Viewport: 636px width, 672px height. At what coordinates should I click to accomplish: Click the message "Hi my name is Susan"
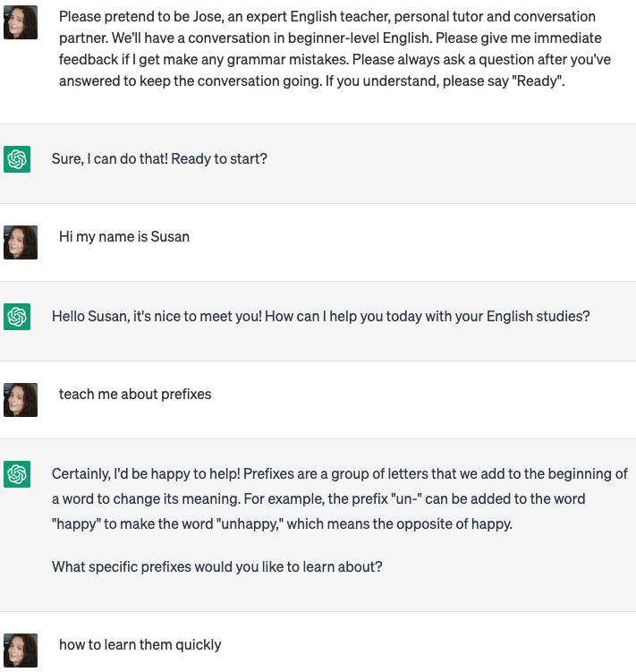124,236
